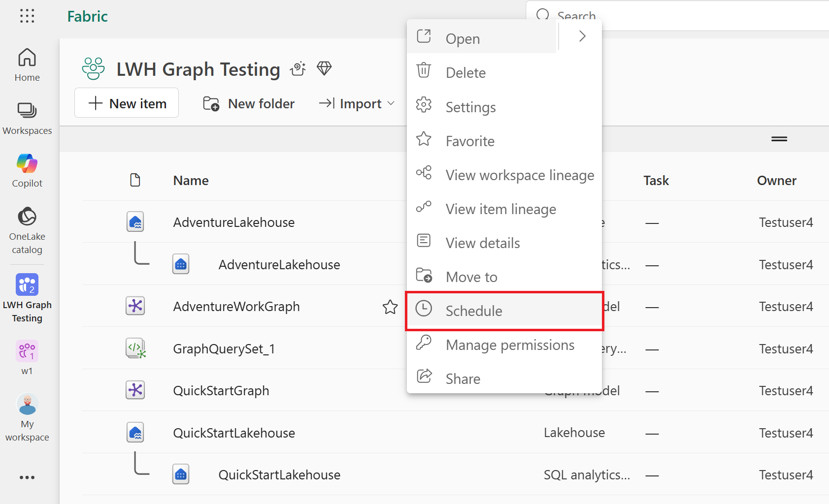Open the w1 workspace icon
Viewport: 829px width, 504px height.
click(27, 357)
